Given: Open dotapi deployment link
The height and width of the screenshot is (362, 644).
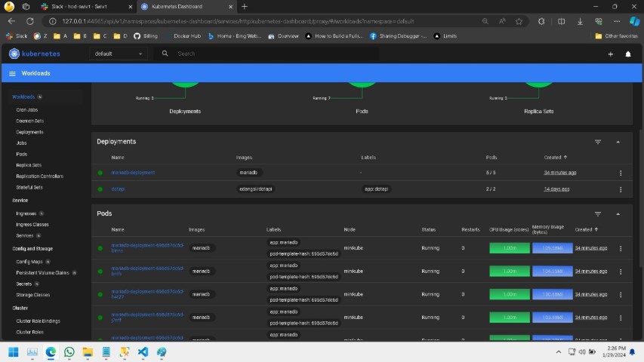Looking at the screenshot, I should 118,189.
